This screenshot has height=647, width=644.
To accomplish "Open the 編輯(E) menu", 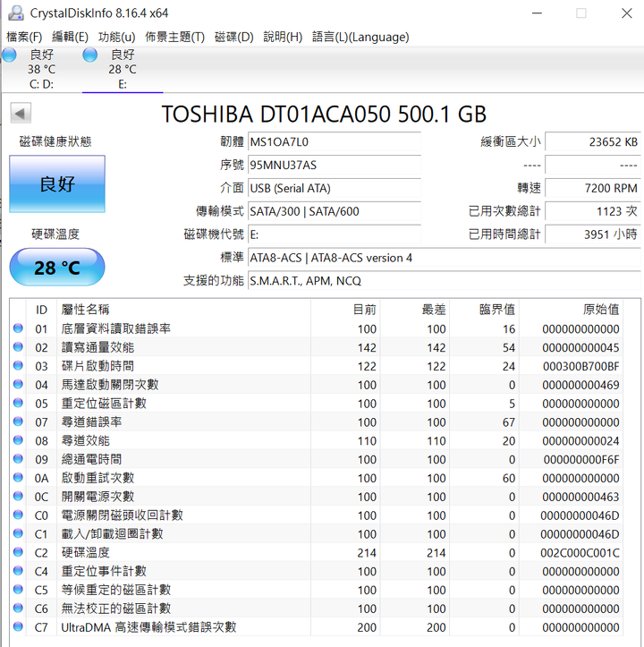I will [x=70, y=37].
